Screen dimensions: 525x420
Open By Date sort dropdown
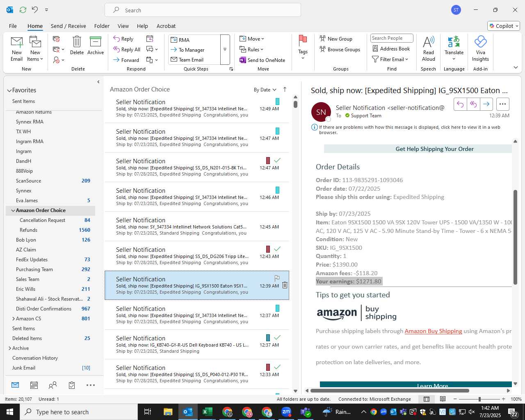(x=265, y=90)
